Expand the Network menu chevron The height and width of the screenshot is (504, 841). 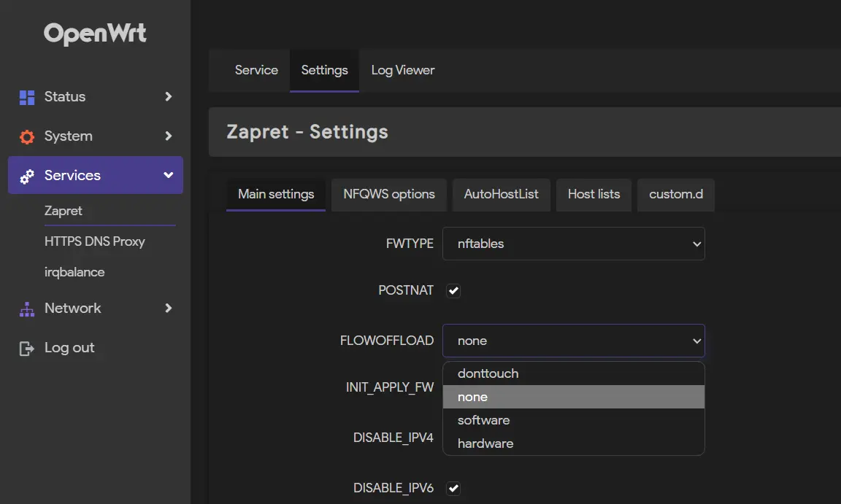tap(169, 308)
